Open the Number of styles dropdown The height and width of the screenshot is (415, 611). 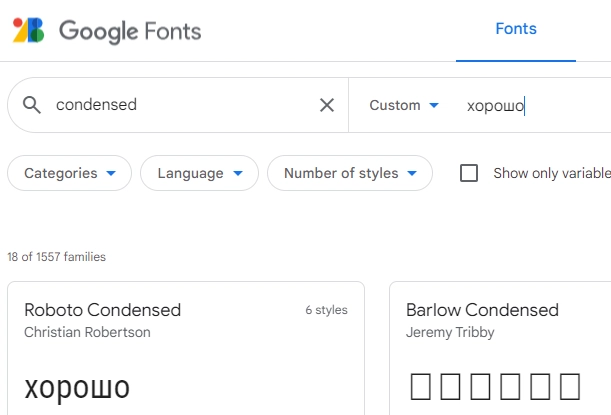point(350,173)
